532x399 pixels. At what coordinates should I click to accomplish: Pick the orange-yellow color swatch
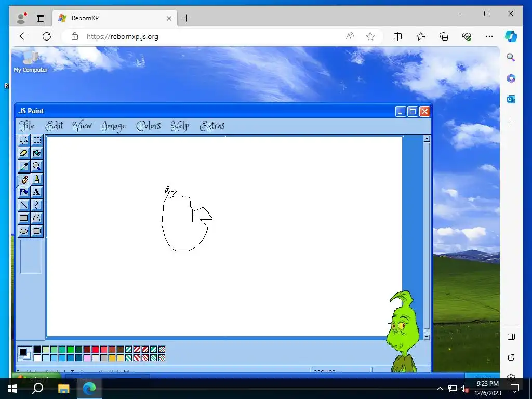pos(112,357)
